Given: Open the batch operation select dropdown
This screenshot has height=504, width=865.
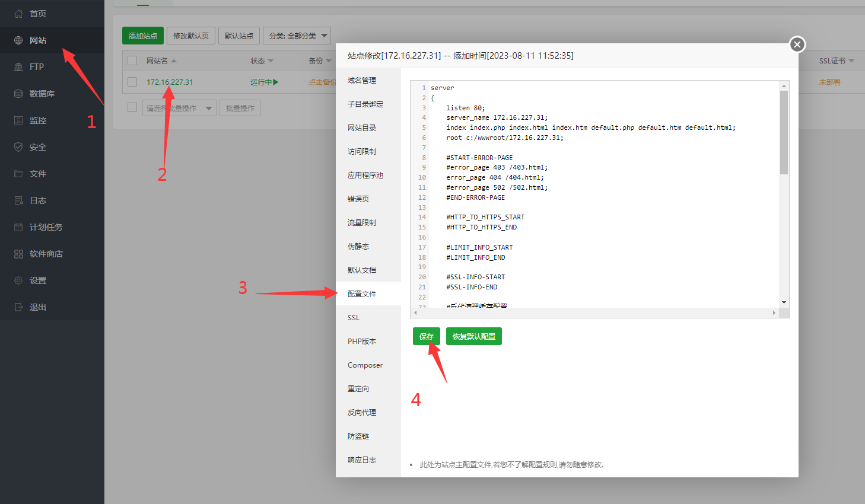Looking at the screenshot, I should pos(179,108).
